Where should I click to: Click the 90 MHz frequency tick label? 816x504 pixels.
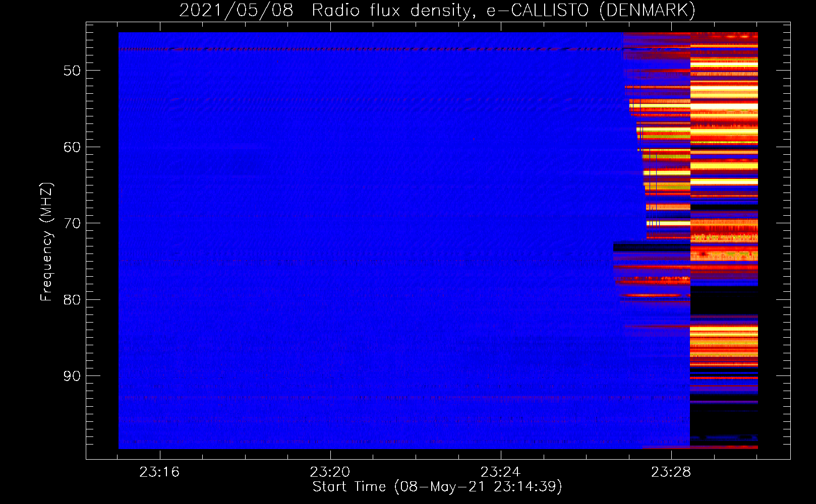tap(72, 376)
